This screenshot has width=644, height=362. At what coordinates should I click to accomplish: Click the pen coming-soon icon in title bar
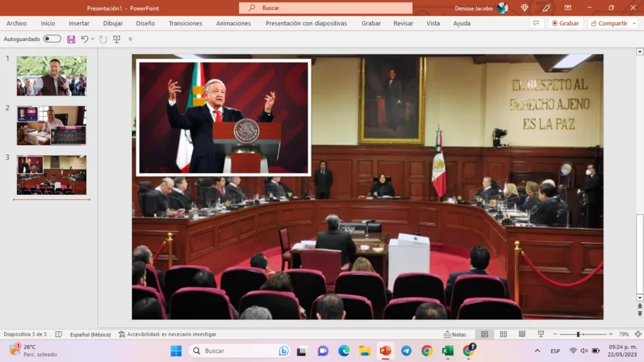pyautogui.click(x=547, y=8)
